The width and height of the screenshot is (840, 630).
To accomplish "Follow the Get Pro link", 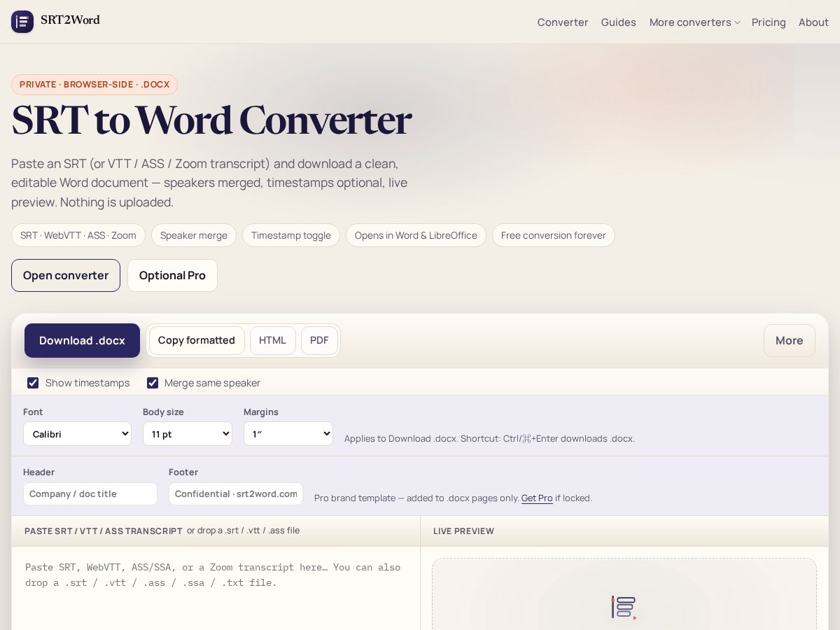I will pyautogui.click(x=537, y=498).
